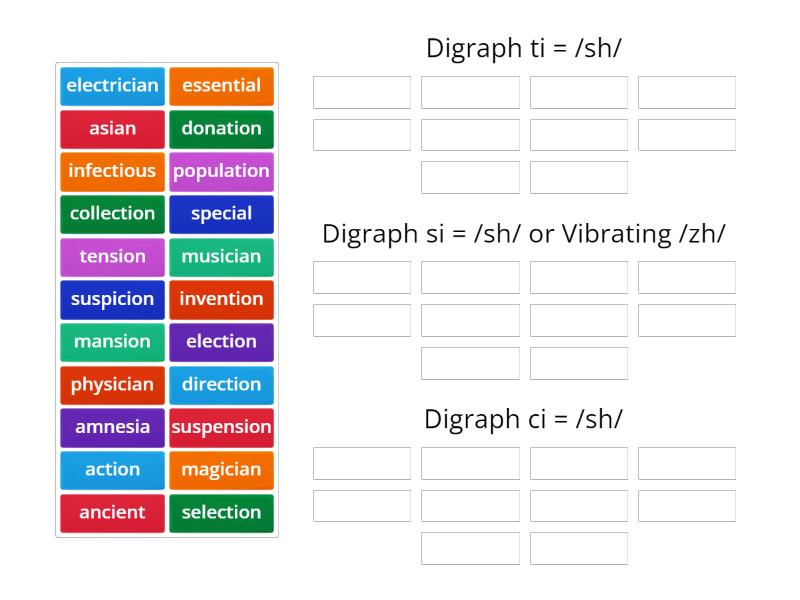Select the 'special' word card

221,214
